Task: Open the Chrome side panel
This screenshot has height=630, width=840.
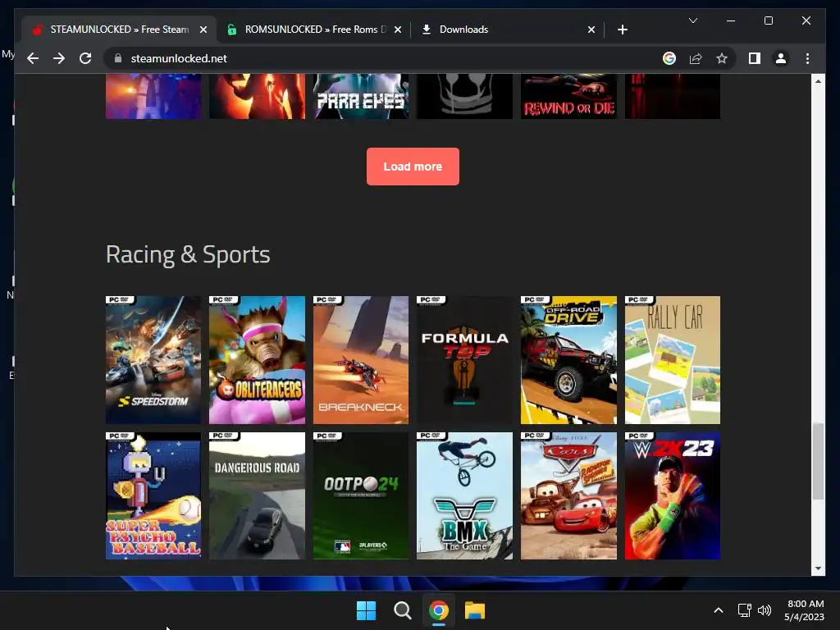Action: click(x=755, y=58)
